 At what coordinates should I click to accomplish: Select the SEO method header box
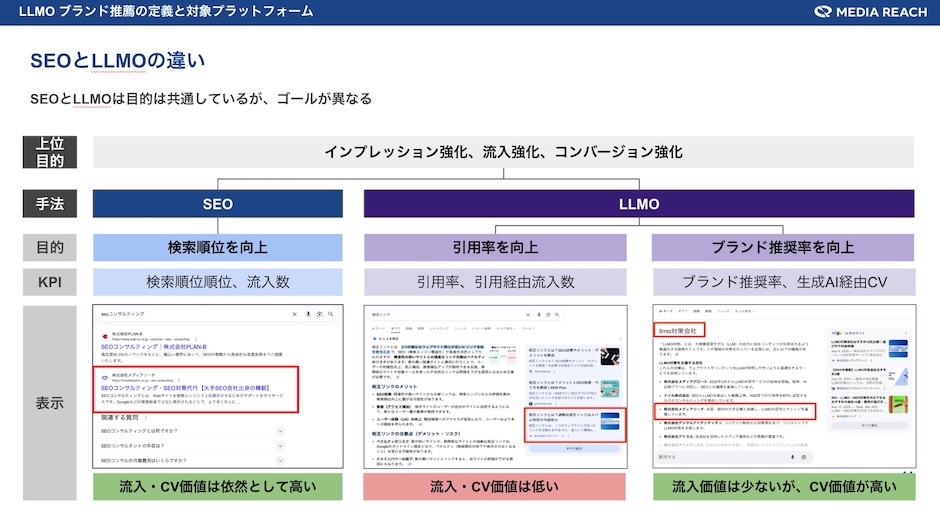pos(218,204)
